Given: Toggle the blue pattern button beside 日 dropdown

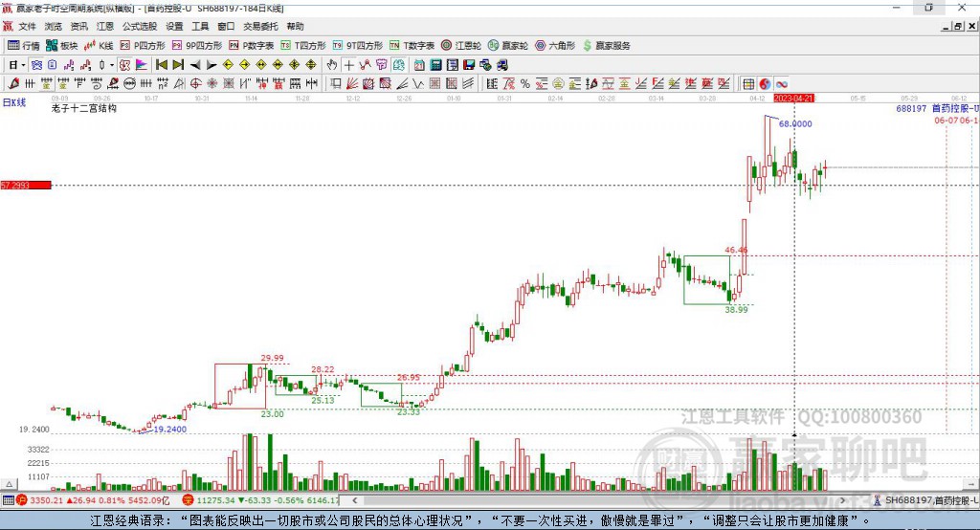Looking at the screenshot, I should click(x=36, y=65).
